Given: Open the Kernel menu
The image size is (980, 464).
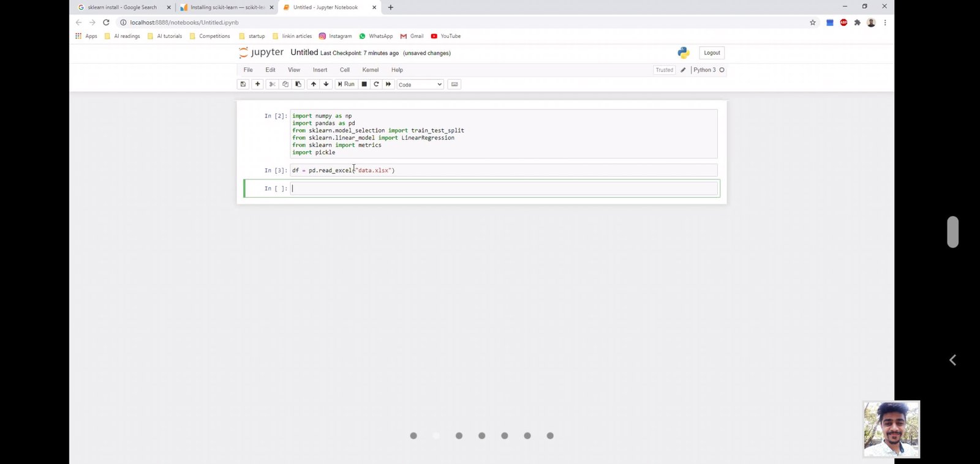Looking at the screenshot, I should [371, 70].
